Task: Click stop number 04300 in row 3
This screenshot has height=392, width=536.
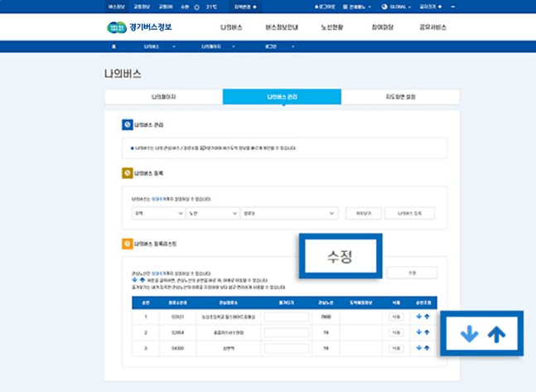Action: pyautogui.click(x=177, y=348)
